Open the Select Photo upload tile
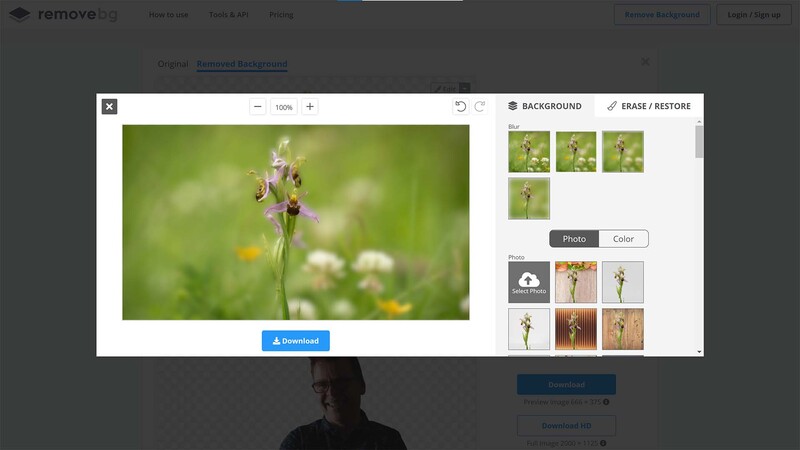The image size is (800, 450). 529,282
